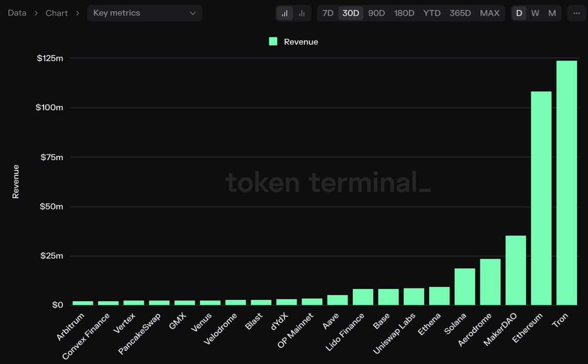Click the Solana revenue bar

(465, 287)
